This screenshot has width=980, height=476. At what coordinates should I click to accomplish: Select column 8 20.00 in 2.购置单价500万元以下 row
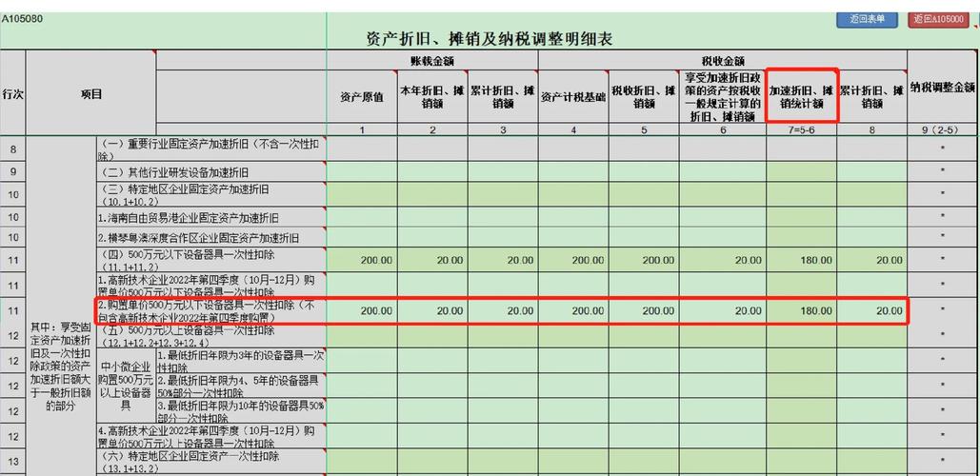pos(871,310)
